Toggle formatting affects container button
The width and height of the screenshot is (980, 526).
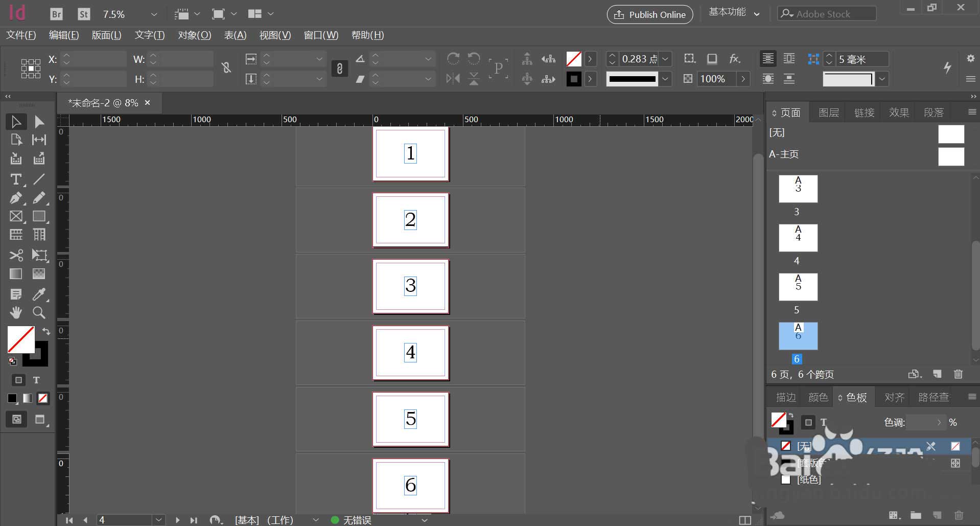[18, 380]
